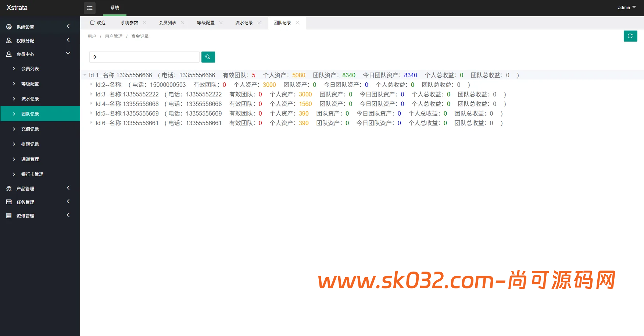Click the 用户管理 breadcrumb link
The height and width of the screenshot is (336, 644).
(114, 36)
